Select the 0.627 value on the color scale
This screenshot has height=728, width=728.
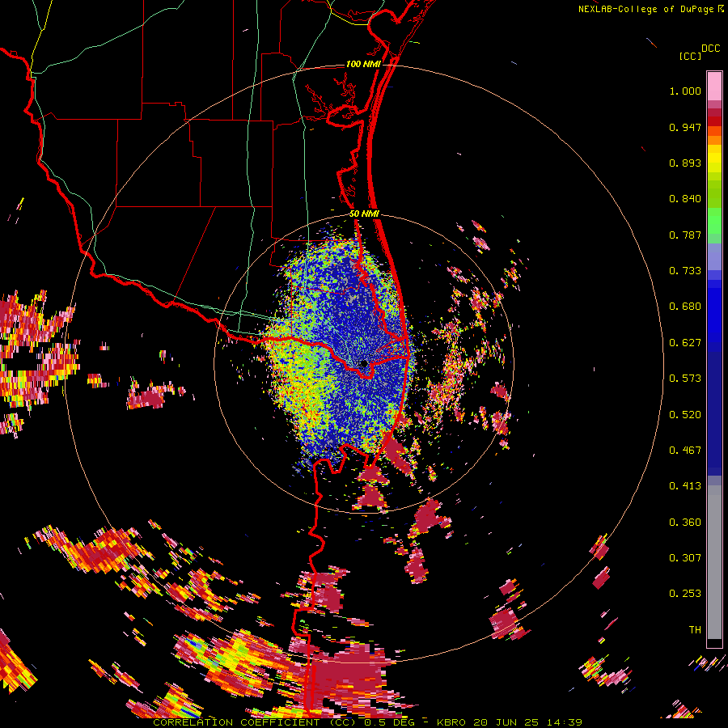tap(685, 343)
